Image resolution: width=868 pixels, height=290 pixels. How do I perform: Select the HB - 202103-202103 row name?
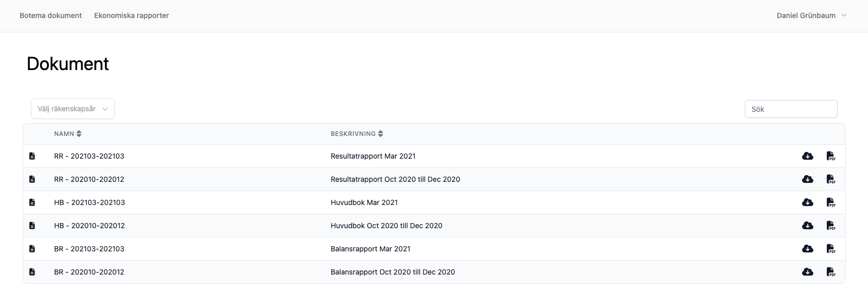point(90,202)
